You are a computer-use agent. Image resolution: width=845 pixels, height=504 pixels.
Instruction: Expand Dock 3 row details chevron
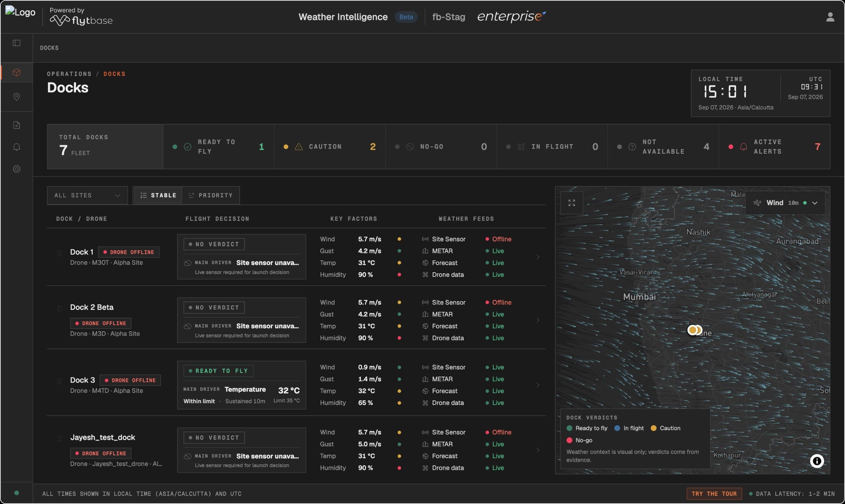click(538, 385)
